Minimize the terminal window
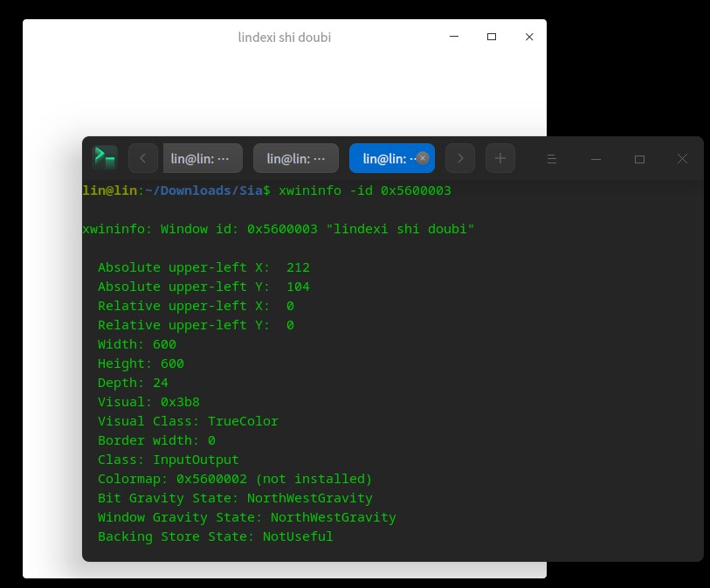710x588 pixels. [596, 159]
